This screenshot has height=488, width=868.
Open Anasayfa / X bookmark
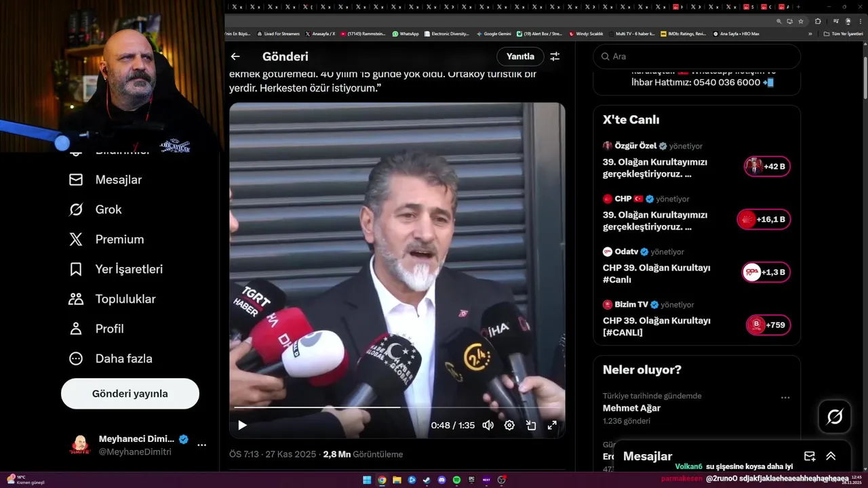tap(320, 34)
